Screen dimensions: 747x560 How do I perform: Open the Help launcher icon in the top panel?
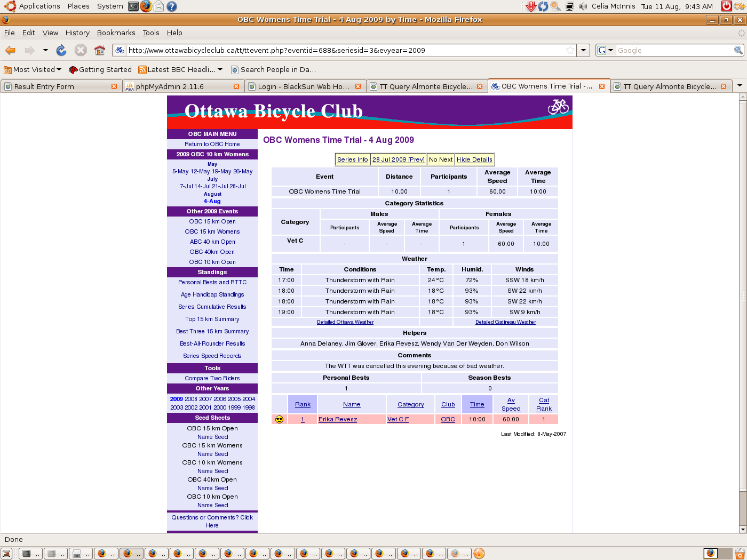click(171, 6)
